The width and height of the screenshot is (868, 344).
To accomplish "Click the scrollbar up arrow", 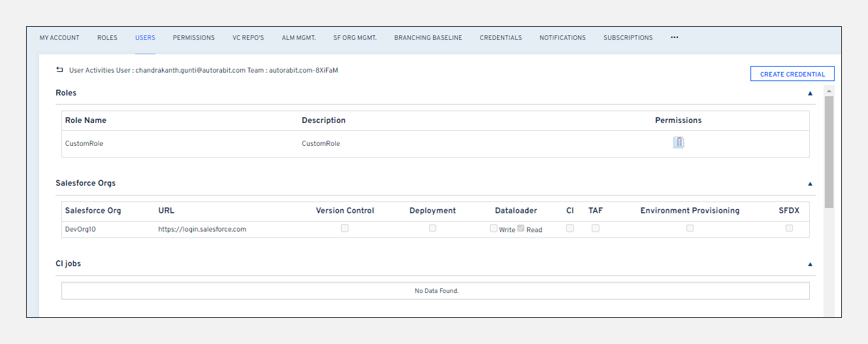I will point(829,90).
